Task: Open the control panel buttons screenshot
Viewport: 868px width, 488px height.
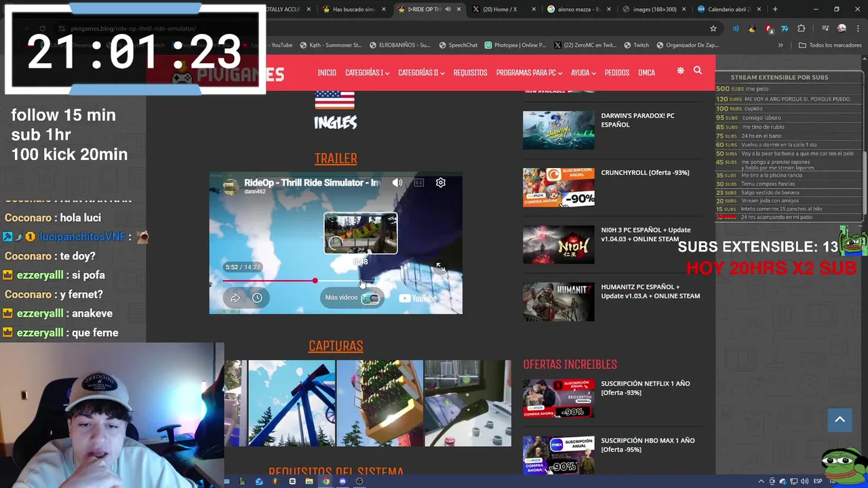Action: (468, 403)
